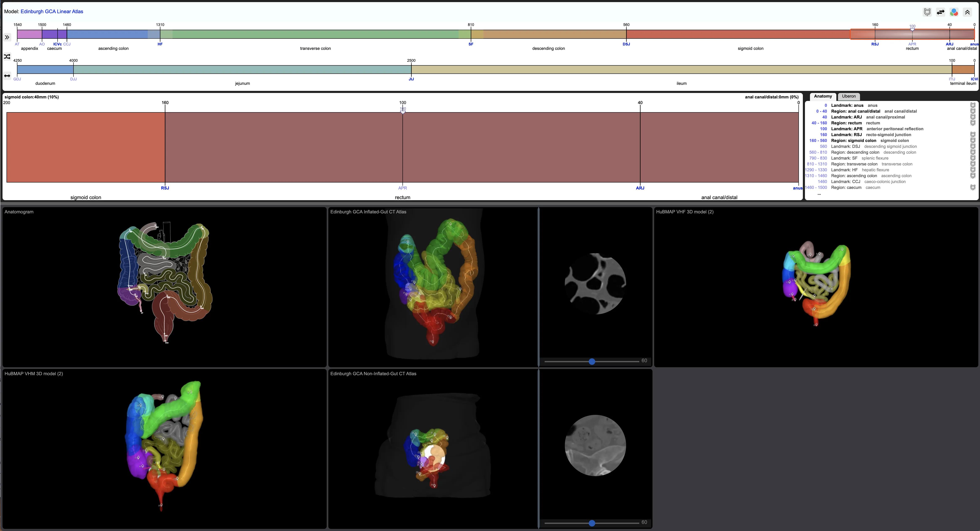
Task: Click gut icon in Region: rectum row
Action: 973,123
